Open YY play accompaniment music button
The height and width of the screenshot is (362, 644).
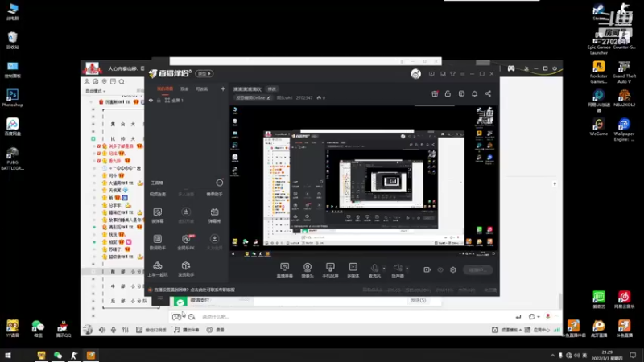pyautogui.click(x=186, y=330)
